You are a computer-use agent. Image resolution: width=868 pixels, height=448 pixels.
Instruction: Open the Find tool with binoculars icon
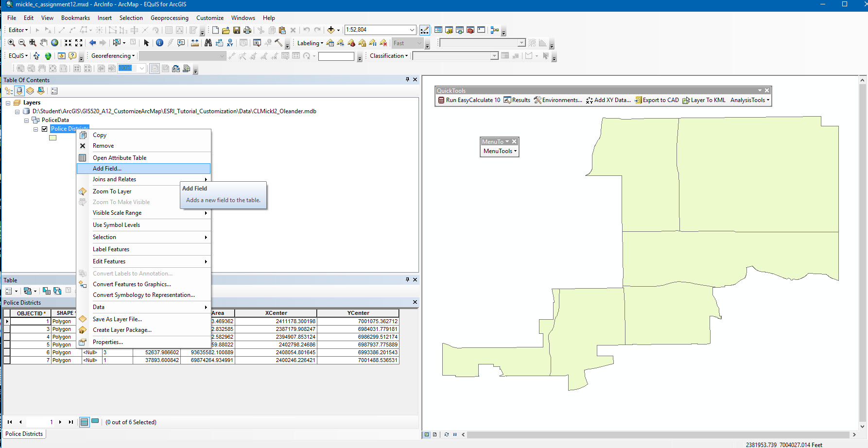(x=208, y=43)
